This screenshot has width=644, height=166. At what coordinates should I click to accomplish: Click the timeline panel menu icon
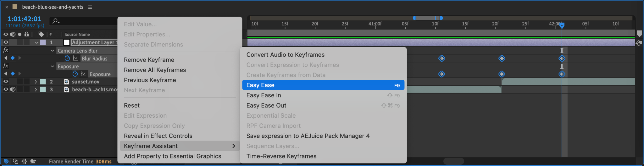(90, 7)
